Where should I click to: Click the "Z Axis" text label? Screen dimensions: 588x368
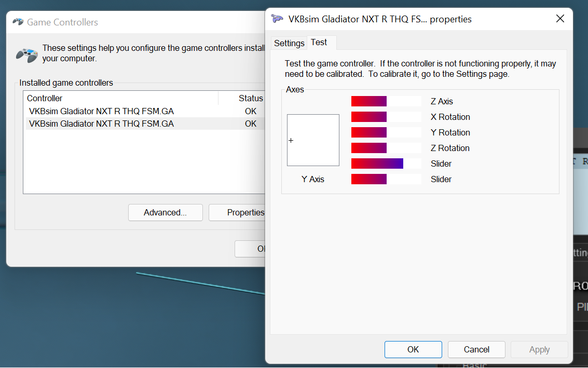[442, 101]
